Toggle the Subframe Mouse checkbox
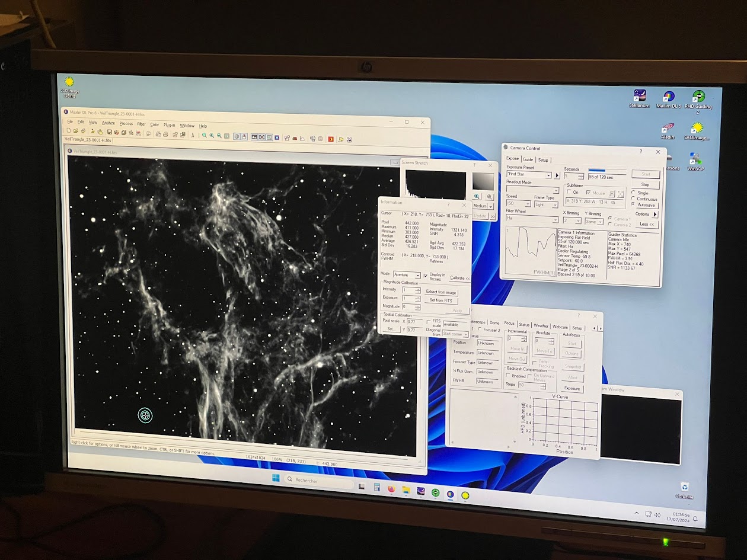The height and width of the screenshot is (560, 747). pos(588,192)
